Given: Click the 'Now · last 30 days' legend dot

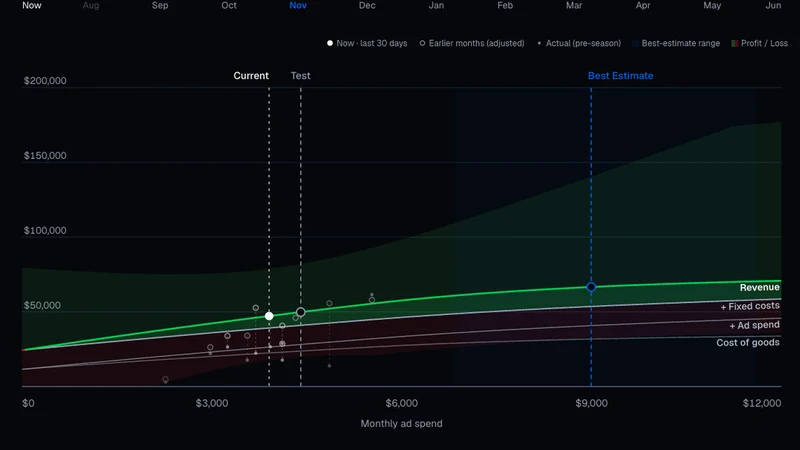Looking at the screenshot, I should (x=330, y=43).
